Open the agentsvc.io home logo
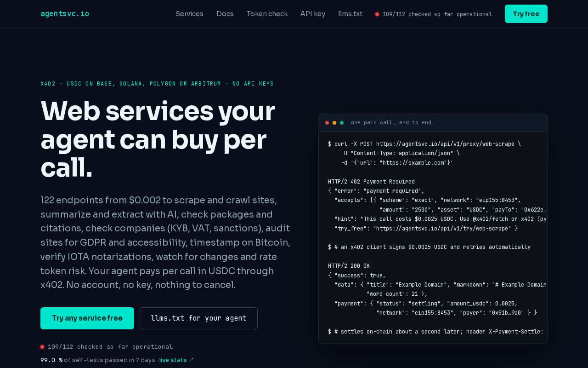 tap(65, 14)
